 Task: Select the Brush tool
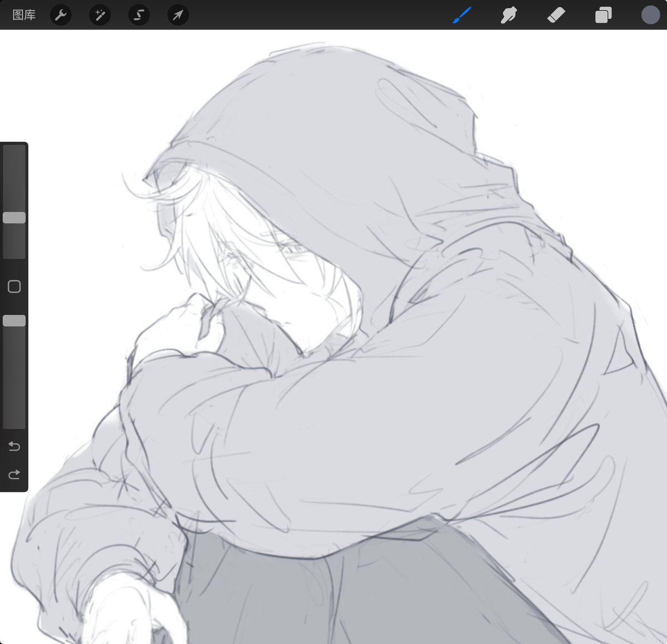[x=462, y=15]
